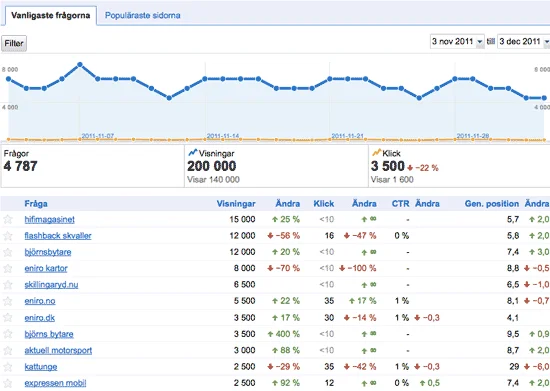The width and height of the screenshot is (550, 391).
Task: Click the 2011-11-21 date label on chart
Action: (x=348, y=136)
